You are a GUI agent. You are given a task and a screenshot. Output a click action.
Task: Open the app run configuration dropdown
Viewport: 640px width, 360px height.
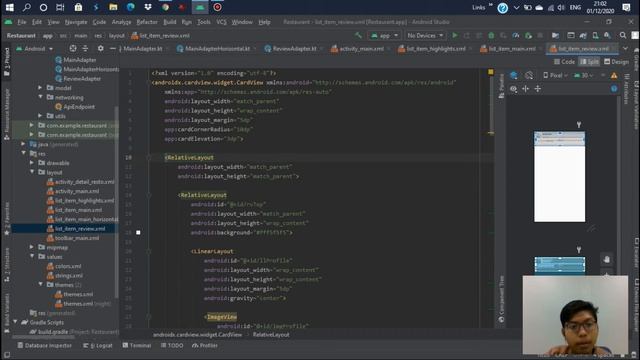pyautogui.click(x=384, y=36)
